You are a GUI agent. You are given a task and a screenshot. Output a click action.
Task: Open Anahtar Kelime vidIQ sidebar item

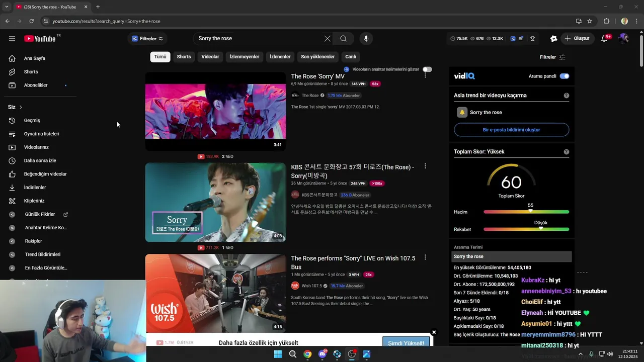39,228
